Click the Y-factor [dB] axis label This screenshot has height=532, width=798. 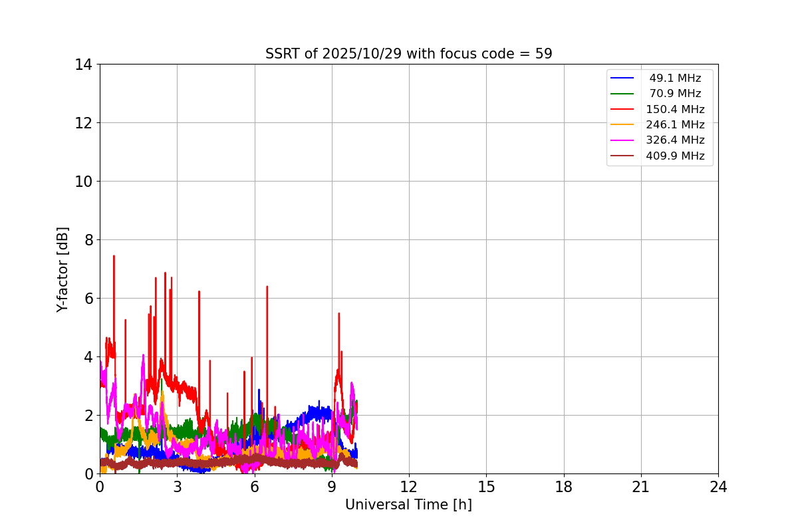click(63, 269)
